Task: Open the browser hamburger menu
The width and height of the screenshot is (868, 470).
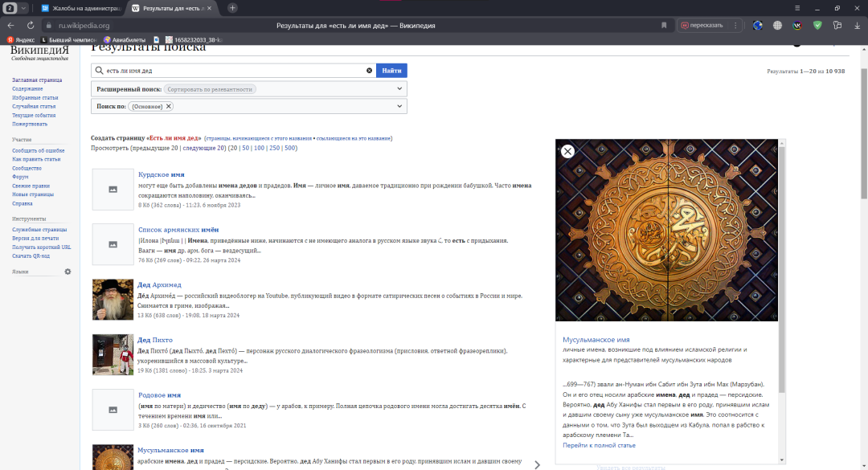Action: coord(797,8)
